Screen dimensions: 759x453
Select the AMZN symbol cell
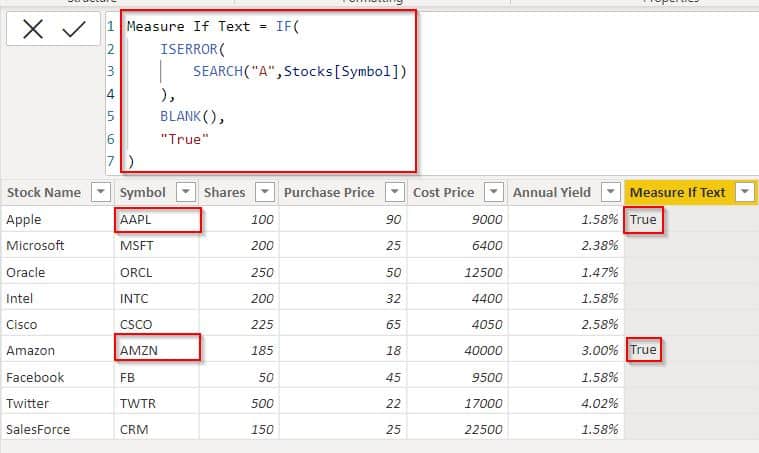[x=157, y=350]
